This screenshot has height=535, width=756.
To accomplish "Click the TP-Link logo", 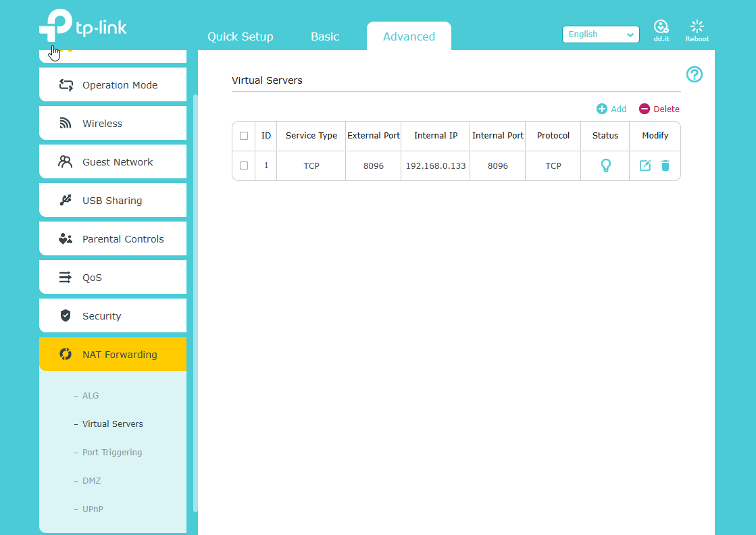I will [x=83, y=28].
